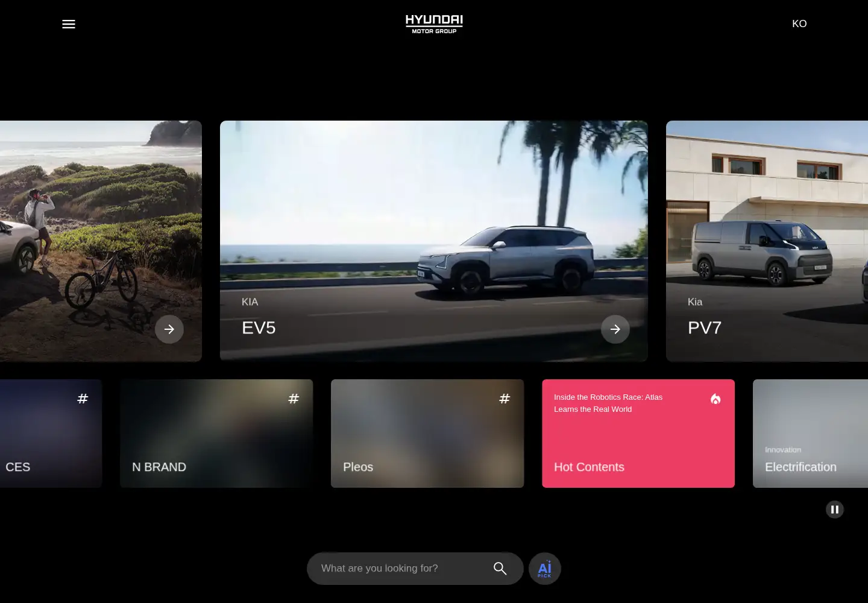Click the 'EV5' title text
Viewport: 868px width, 603px height.
coord(259,327)
